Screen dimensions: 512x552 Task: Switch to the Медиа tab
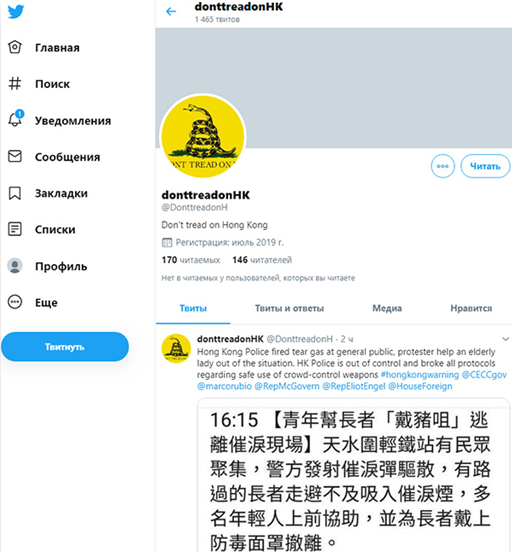(387, 308)
